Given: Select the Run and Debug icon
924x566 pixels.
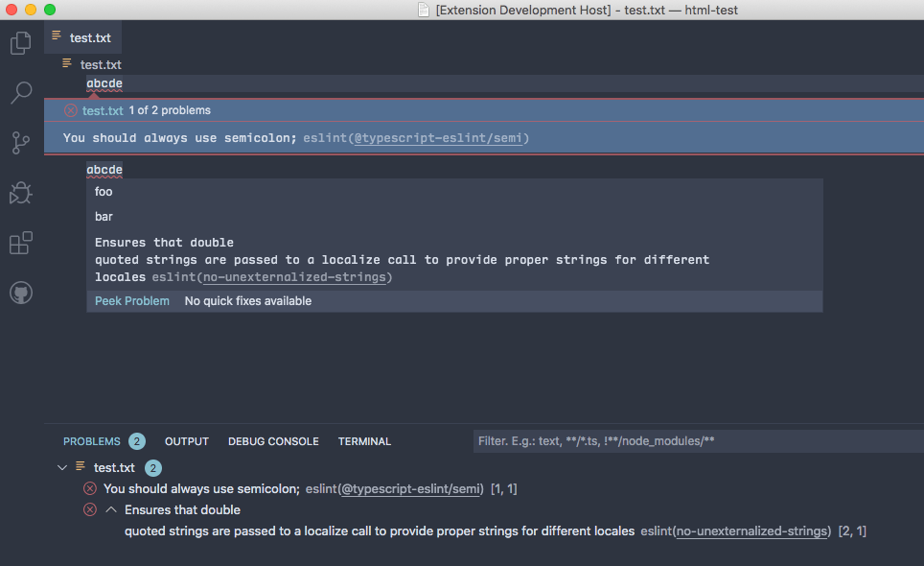Looking at the screenshot, I should click(19, 193).
